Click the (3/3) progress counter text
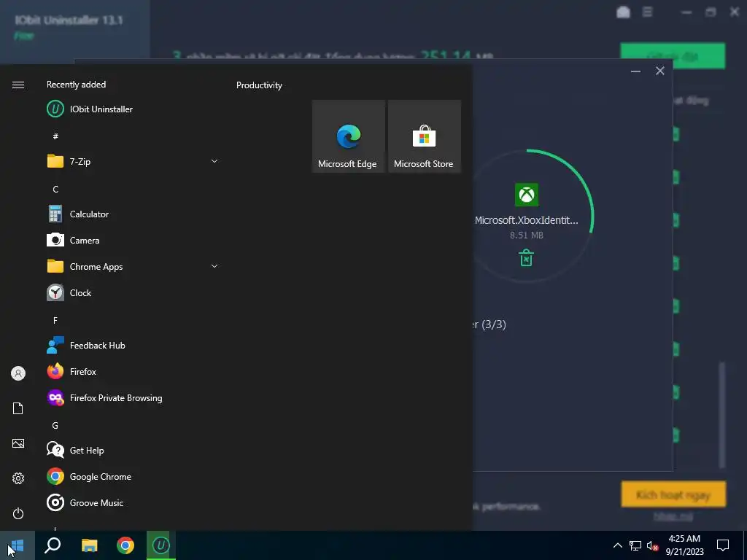The height and width of the screenshot is (560, 747). tap(494, 324)
